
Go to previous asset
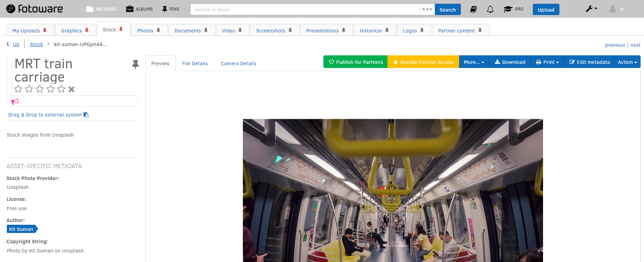click(615, 45)
